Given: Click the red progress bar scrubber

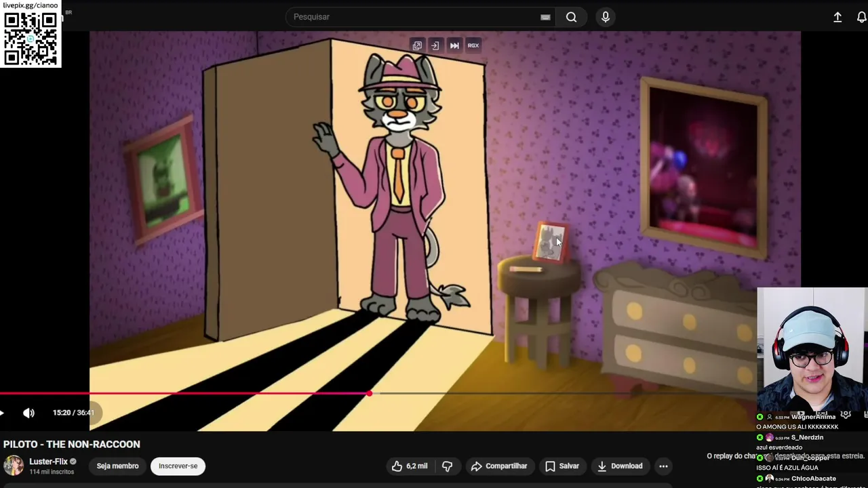Looking at the screenshot, I should coord(370,393).
